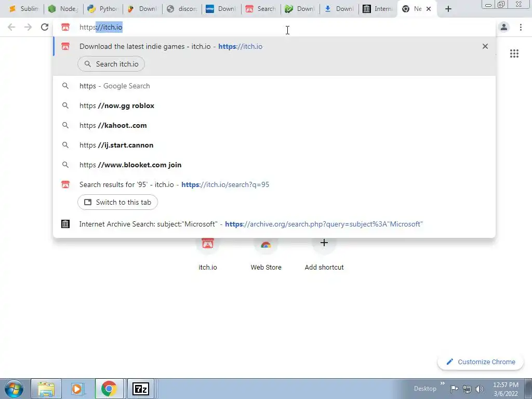Open Search results for '95' itch.io suggestion
The image size is (532, 399).
coord(274,184)
